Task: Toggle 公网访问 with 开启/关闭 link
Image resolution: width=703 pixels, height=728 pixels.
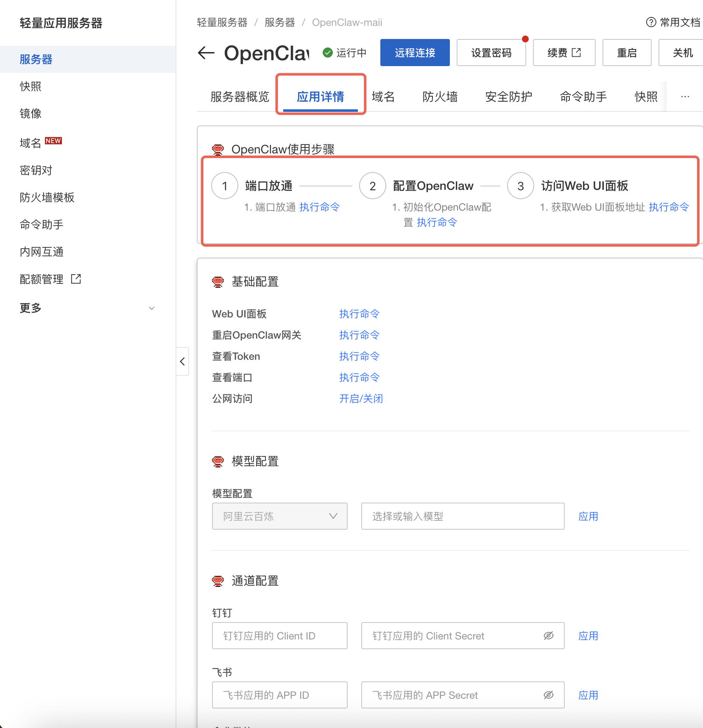Action: [361, 399]
